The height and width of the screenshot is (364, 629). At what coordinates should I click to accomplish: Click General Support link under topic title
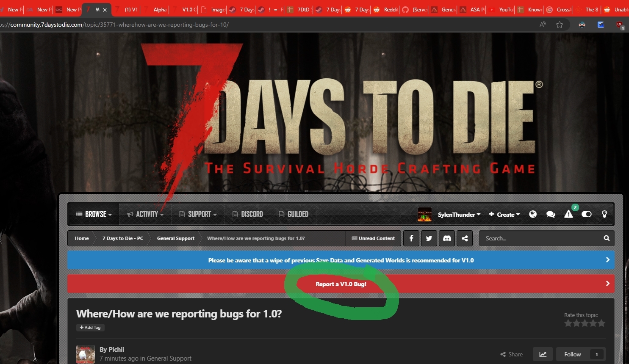point(169,358)
